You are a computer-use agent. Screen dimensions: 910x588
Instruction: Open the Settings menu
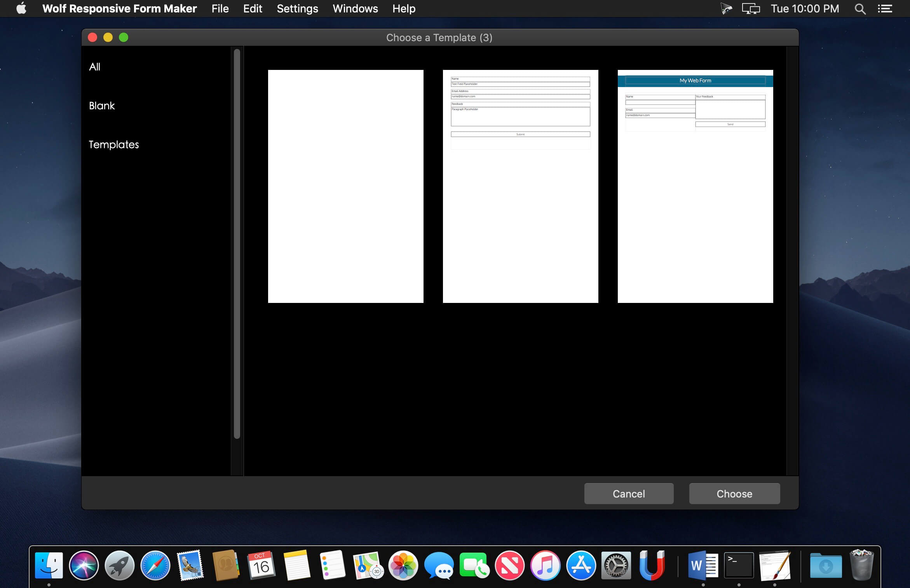pyautogui.click(x=297, y=9)
